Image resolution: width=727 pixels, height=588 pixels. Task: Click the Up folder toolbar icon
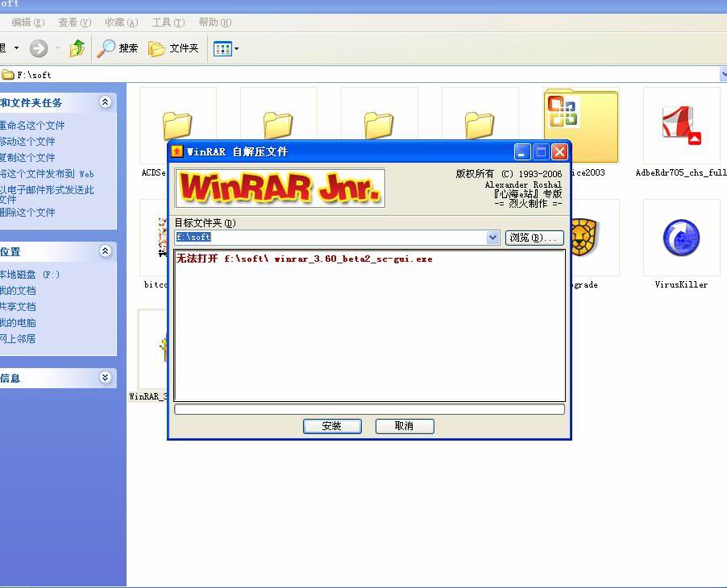pyautogui.click(x=77, y=48)
